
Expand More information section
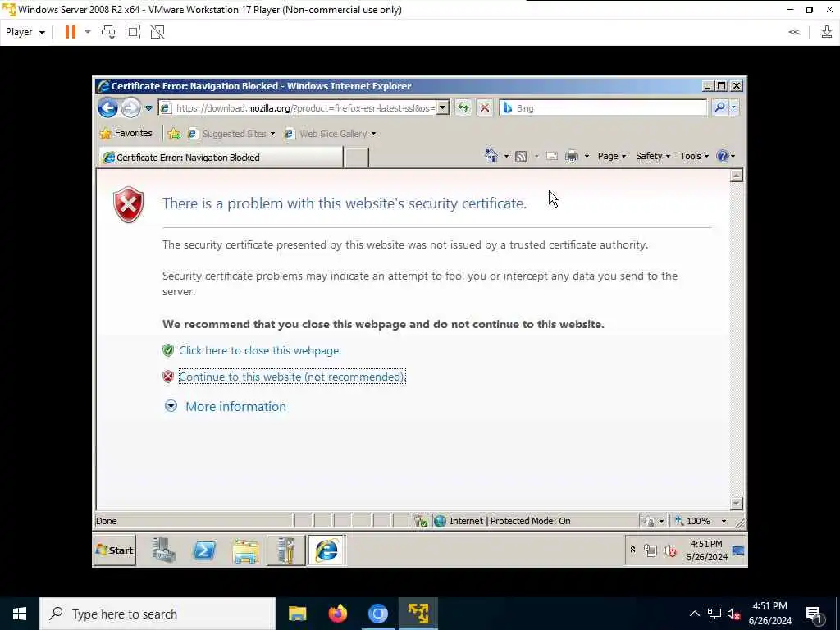(x=225, y=407)
